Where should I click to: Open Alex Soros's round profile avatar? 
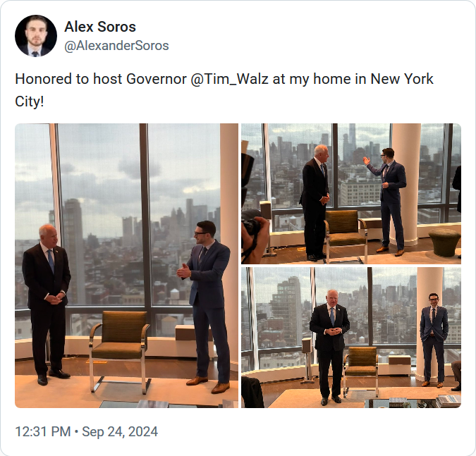pyautogui.click(x=36, y=36)
